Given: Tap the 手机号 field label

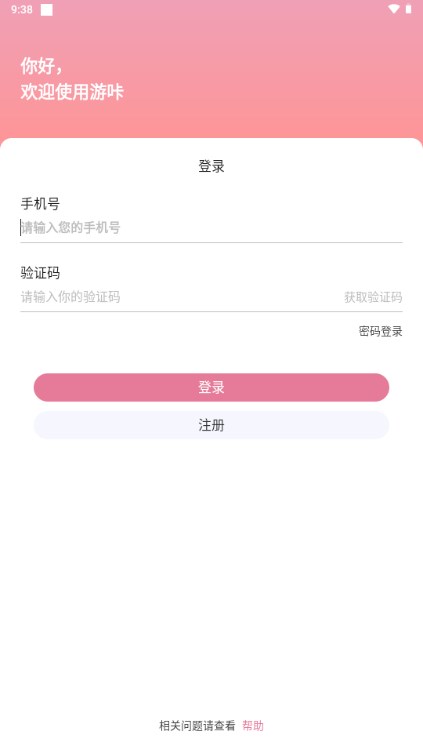Looking at the screenshot, I should (40, 204).
